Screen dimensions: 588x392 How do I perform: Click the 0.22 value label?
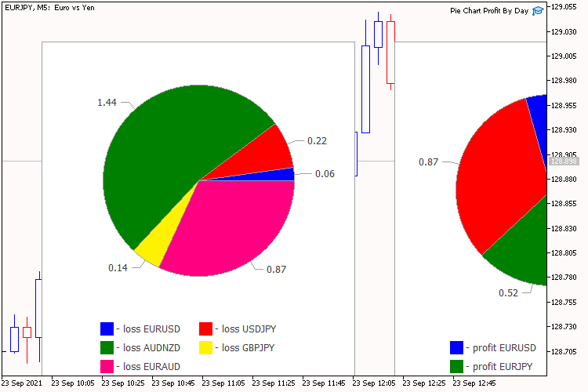[x=317, y=141]
